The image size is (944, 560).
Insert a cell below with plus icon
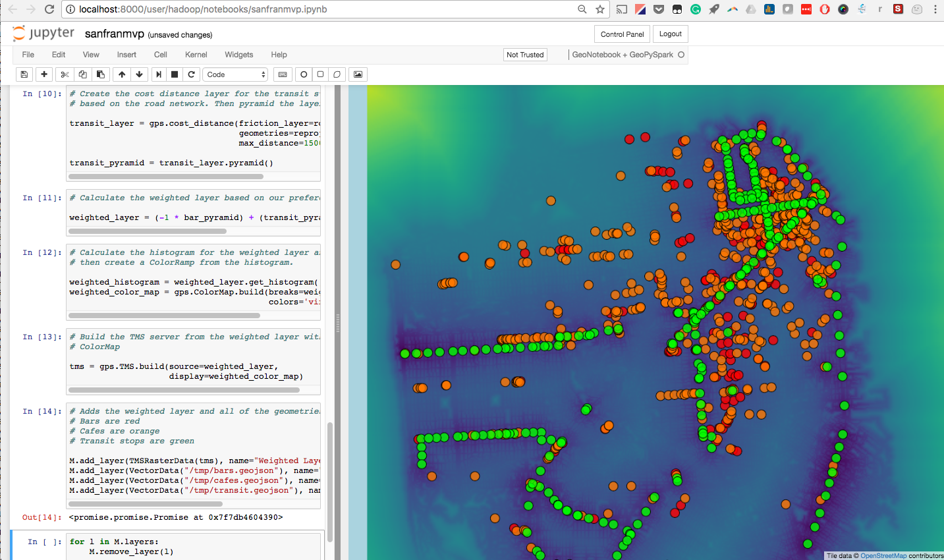[44, 74]
